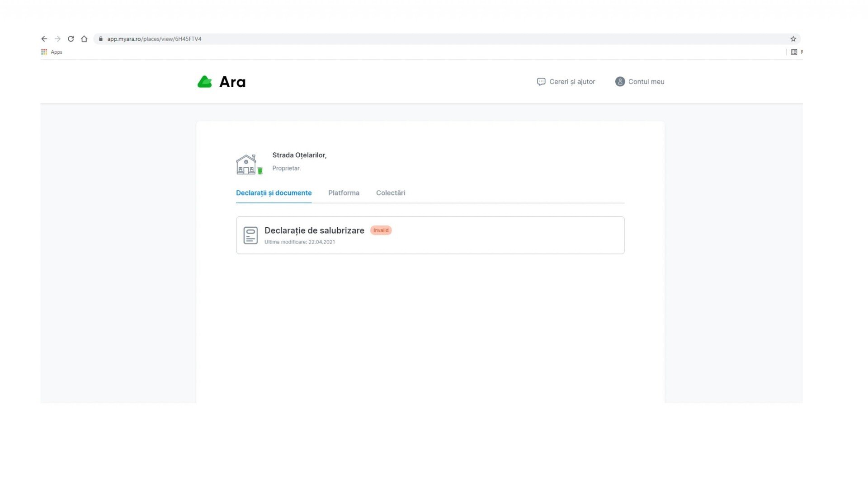The height and width of the screenshot is (488, 868).
Task: Open the Contul meu menu
Action: point(646,82)
